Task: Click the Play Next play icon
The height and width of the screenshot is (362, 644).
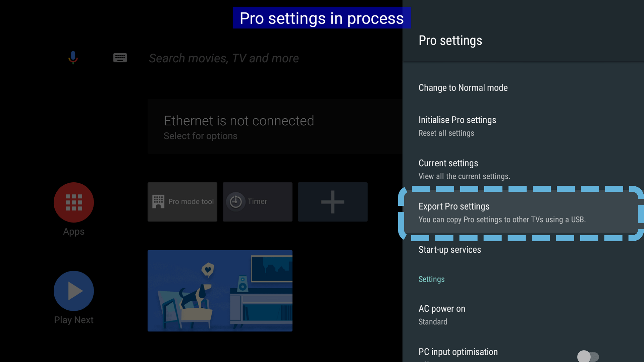Action: (x=74, y=291)
